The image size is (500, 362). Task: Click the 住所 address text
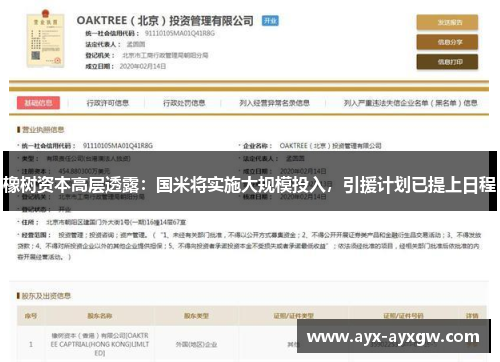(x=116, y=222)
